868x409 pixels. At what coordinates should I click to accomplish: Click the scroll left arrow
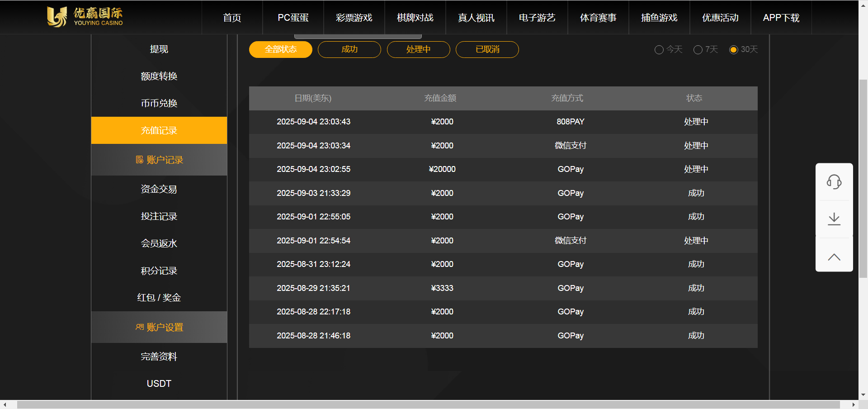click(5, 404)
